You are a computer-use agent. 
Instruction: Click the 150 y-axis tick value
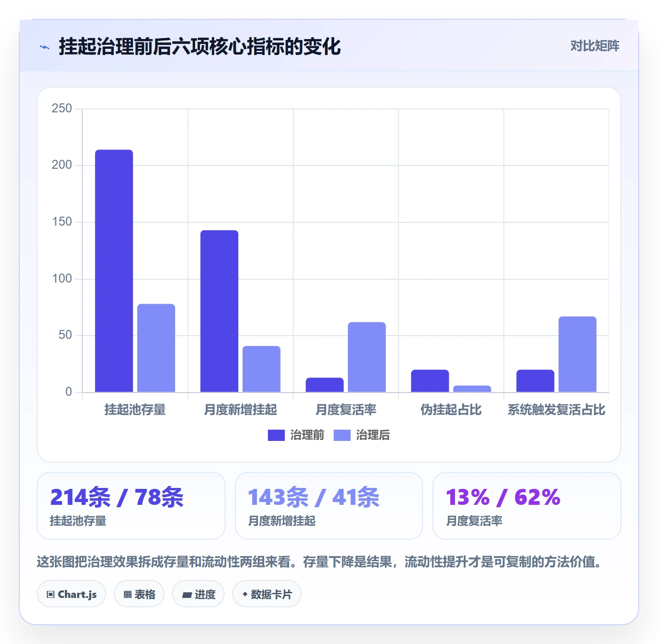click(62, 222)
